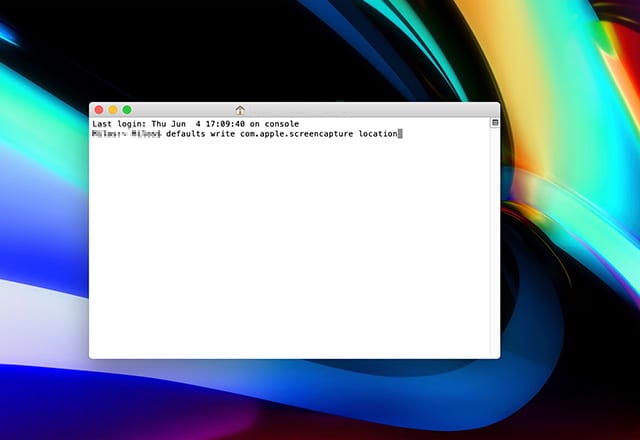The height and width of the screenshot is (440, 640).
Task: Click "com.apple.screencapture" in the command line
Action: tap(297, 134)
